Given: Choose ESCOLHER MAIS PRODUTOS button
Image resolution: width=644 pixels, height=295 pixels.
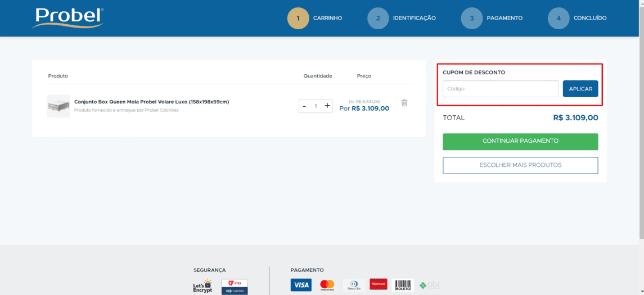Looking at the screenshot, I should (520, 165).
